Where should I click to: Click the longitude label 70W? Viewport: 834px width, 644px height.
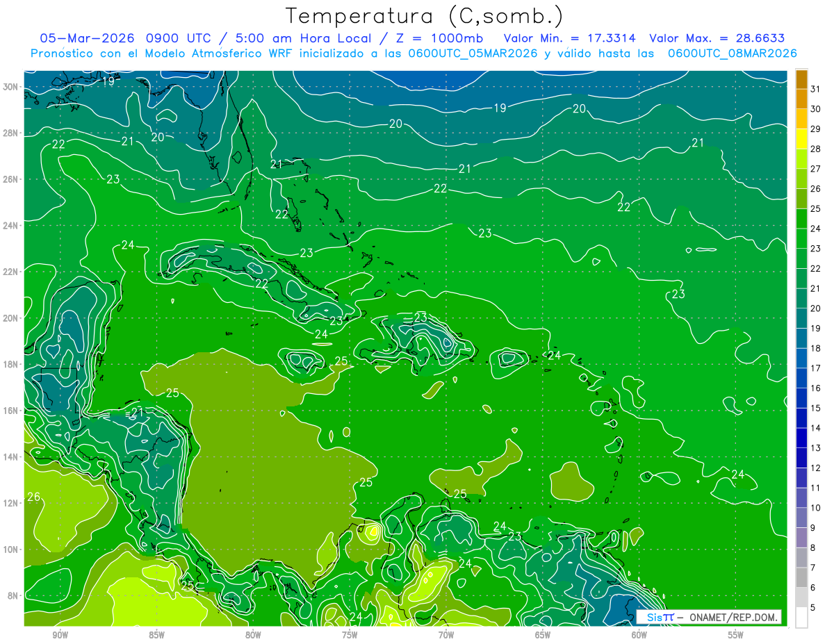click(x=446, y=635)
